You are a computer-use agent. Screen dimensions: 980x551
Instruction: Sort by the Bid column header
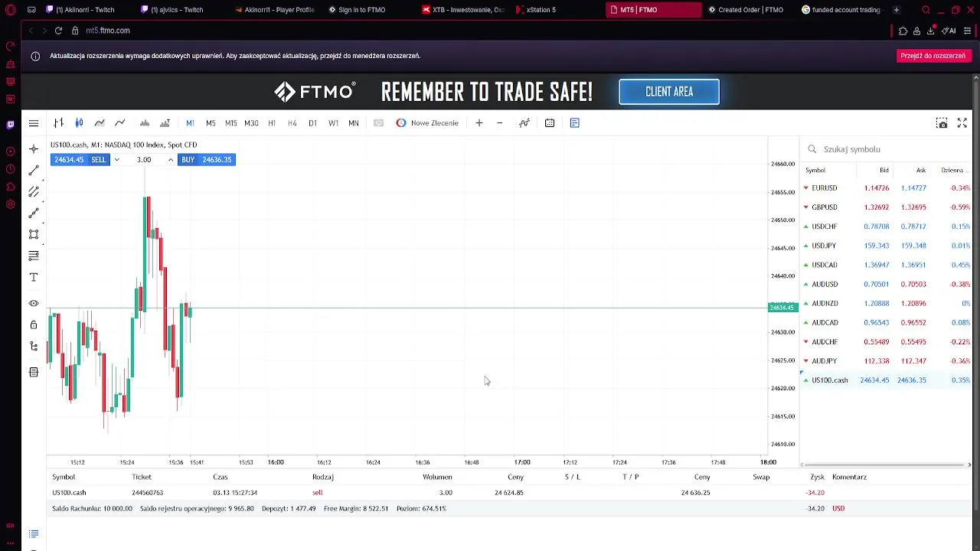pos(884,171)
